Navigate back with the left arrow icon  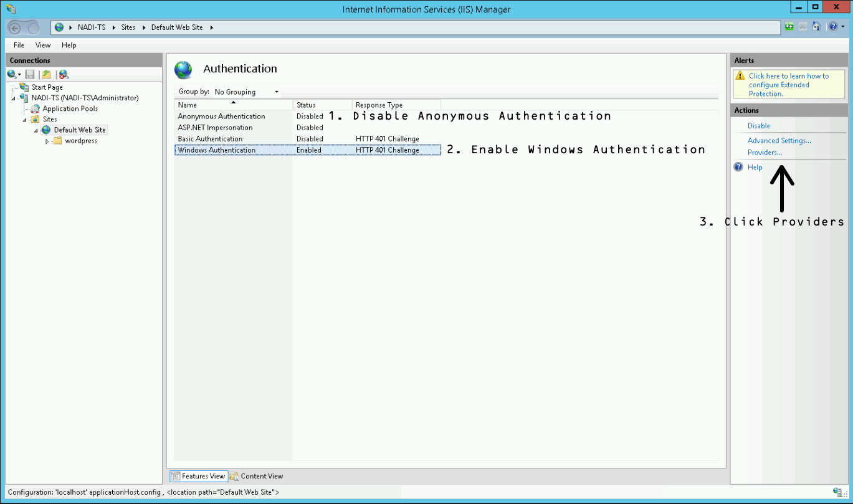coord(14,27)
